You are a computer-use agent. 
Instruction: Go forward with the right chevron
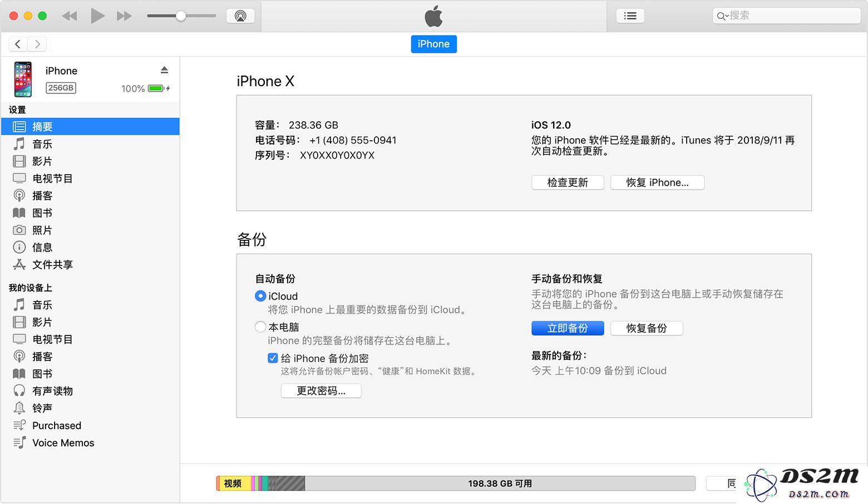37,44
